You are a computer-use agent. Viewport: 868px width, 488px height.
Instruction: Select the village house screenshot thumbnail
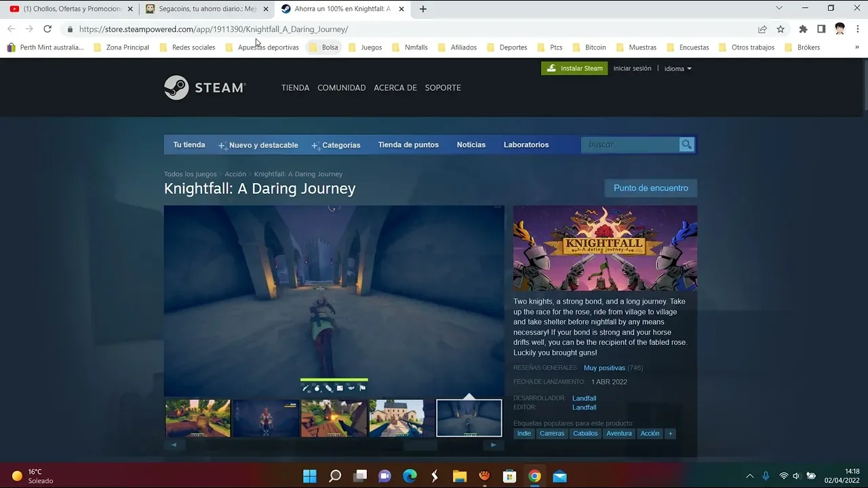pos(401,418)
